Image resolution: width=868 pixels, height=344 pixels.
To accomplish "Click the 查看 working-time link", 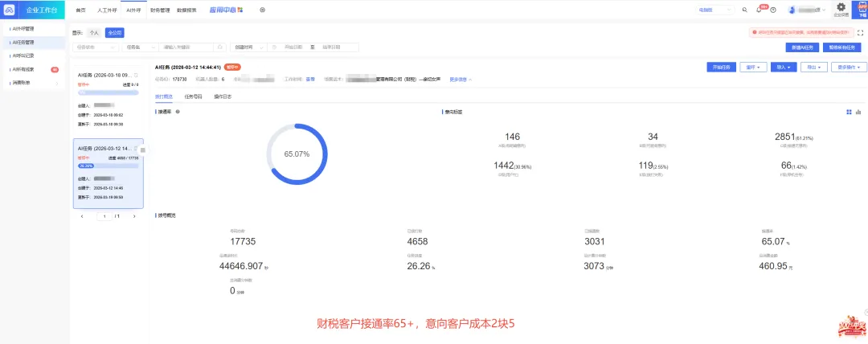I will [310, 80].
